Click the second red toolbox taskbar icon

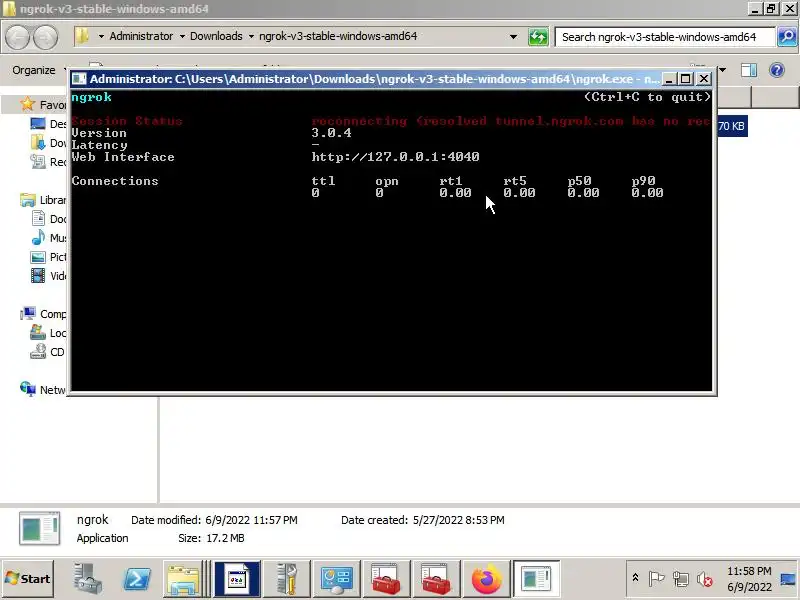point(436,579)
